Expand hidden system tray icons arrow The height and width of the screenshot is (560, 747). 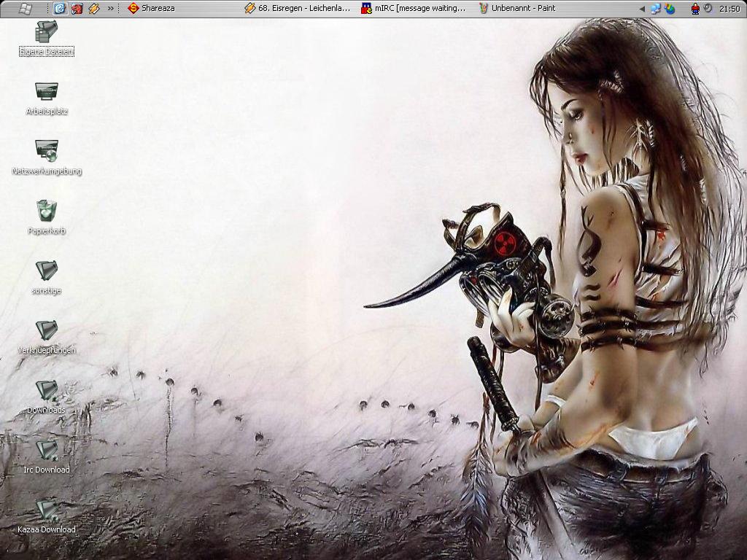(642, 9)
